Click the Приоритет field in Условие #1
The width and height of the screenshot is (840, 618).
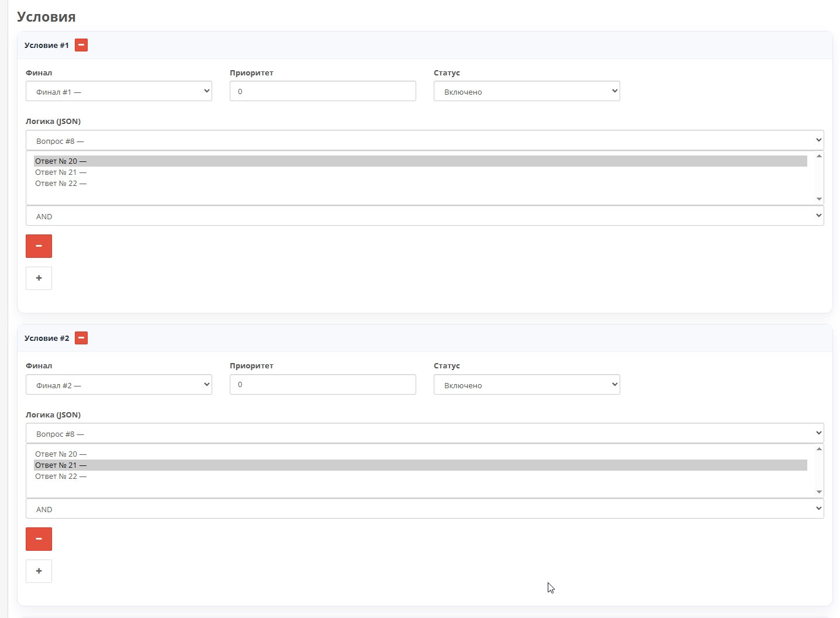(x=323, y=91)
